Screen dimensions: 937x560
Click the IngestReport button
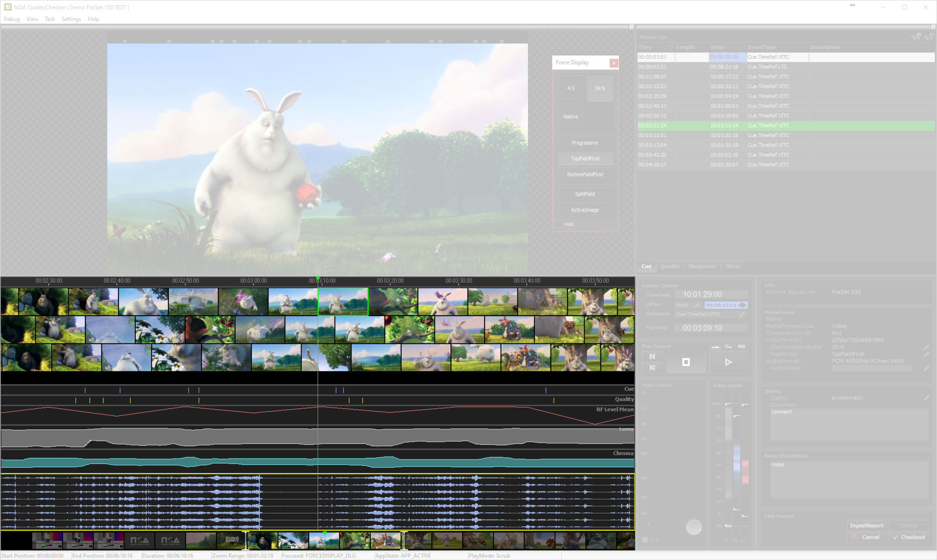pyautogui.click(x=867, y=526)
